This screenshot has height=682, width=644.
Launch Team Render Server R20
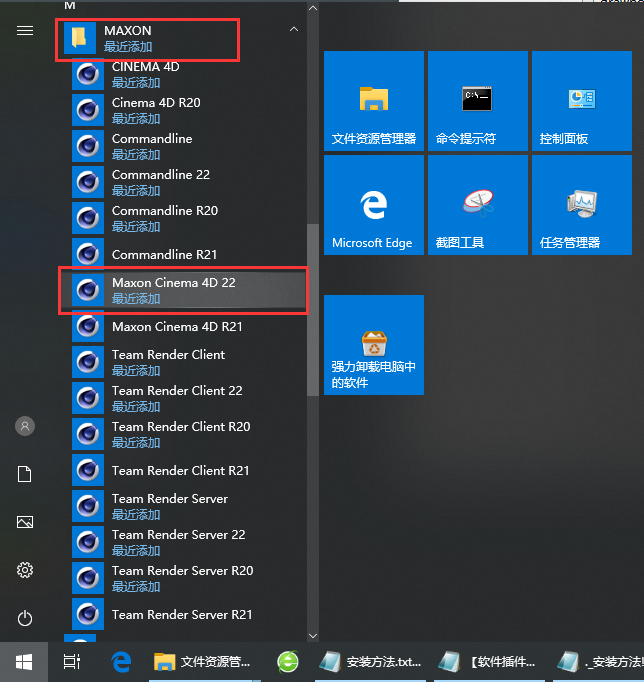182,578
